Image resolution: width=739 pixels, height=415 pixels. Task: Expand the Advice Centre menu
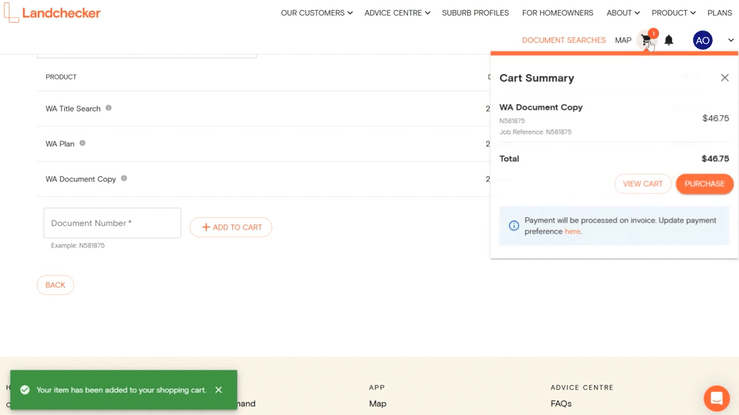397,13
